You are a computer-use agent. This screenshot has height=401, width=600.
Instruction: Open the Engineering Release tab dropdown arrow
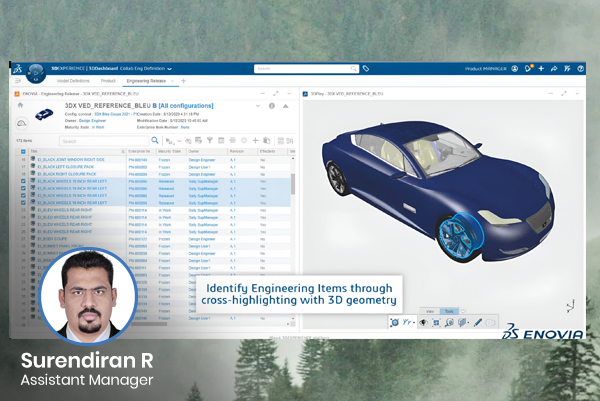[171, 80]
